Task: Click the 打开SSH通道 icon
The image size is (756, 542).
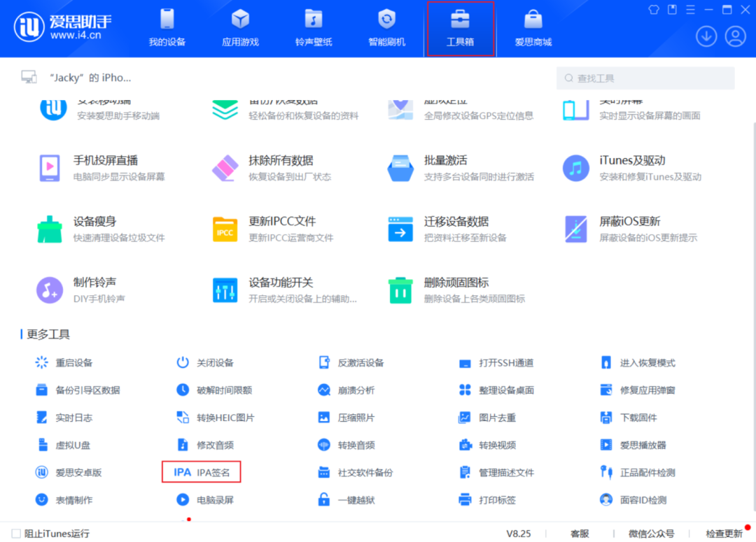Action: click(465, 363)
